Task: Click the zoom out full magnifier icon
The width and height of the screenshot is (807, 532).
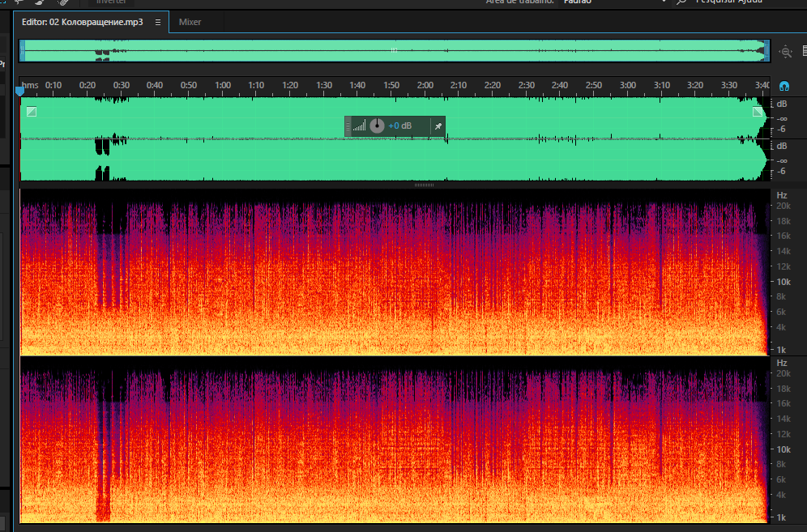Action: pyautogui.click(x=785, y=52)
